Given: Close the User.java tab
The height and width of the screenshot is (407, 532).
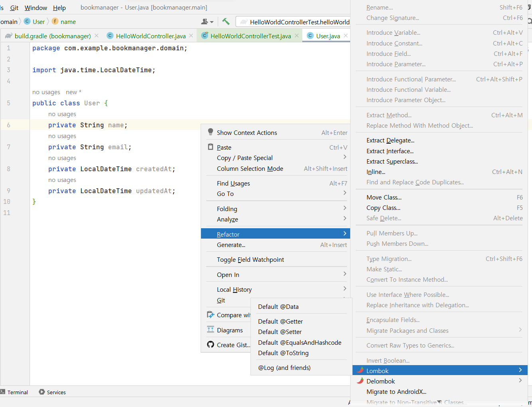Looking at the screenshot, I should point(346,36).
